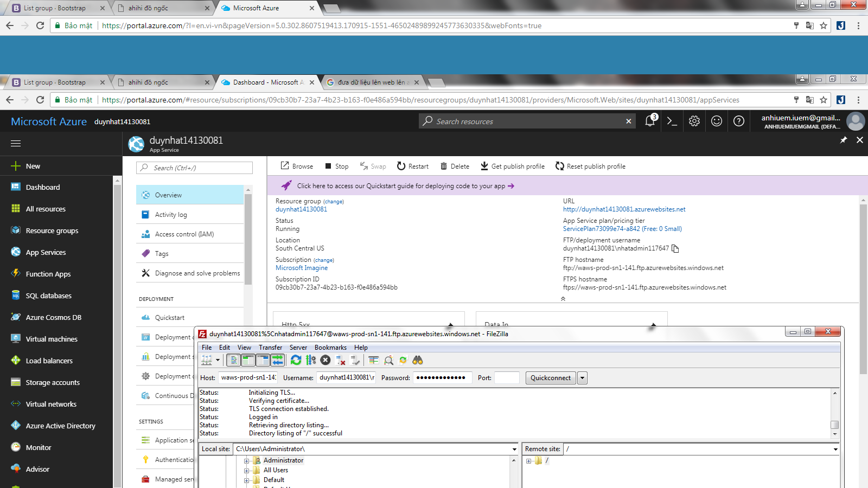The image size is (868, 488).
Task: Click the Quickconnect button
Action: point(551,378)
